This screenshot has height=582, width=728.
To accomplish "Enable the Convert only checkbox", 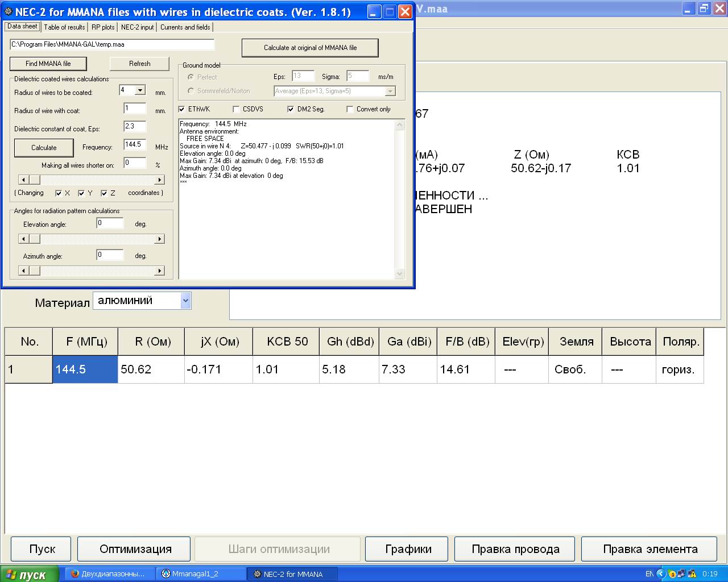I will (x=350, y=109).
